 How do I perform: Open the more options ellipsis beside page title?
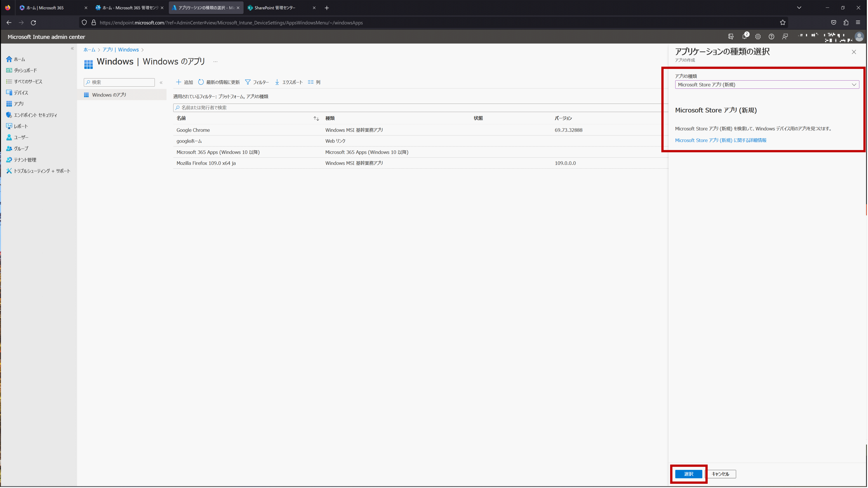(215, 62)
